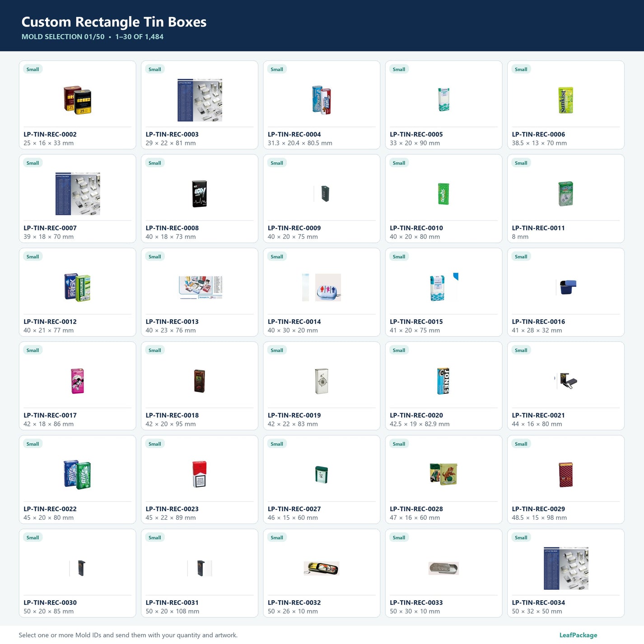Click the LP-TIN-REC-0023 red-top tin image

click(199, 474)
